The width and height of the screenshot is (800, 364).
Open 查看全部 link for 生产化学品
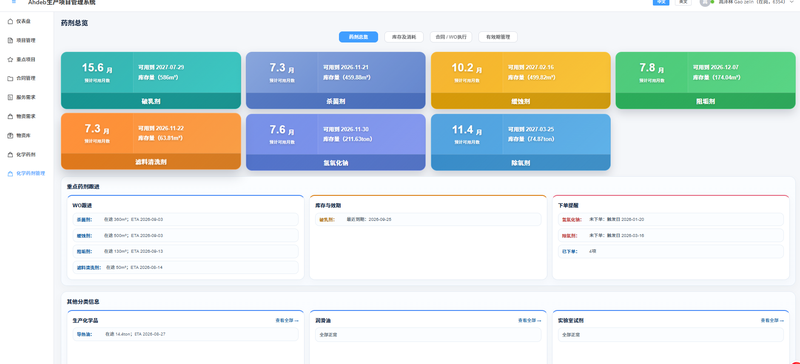click(287, 321)
